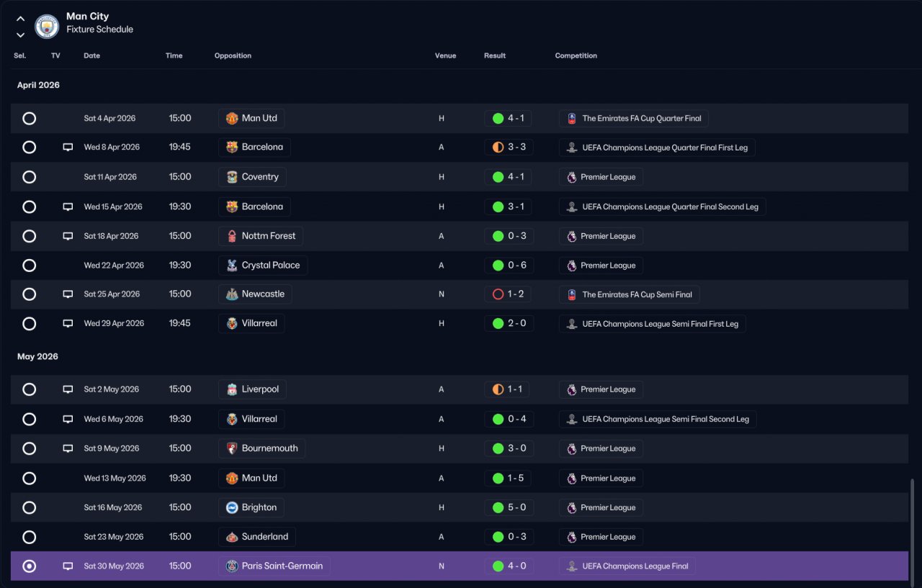Sort by Competition column header
This screenshot has width=922, height=588.
point(576,55)
